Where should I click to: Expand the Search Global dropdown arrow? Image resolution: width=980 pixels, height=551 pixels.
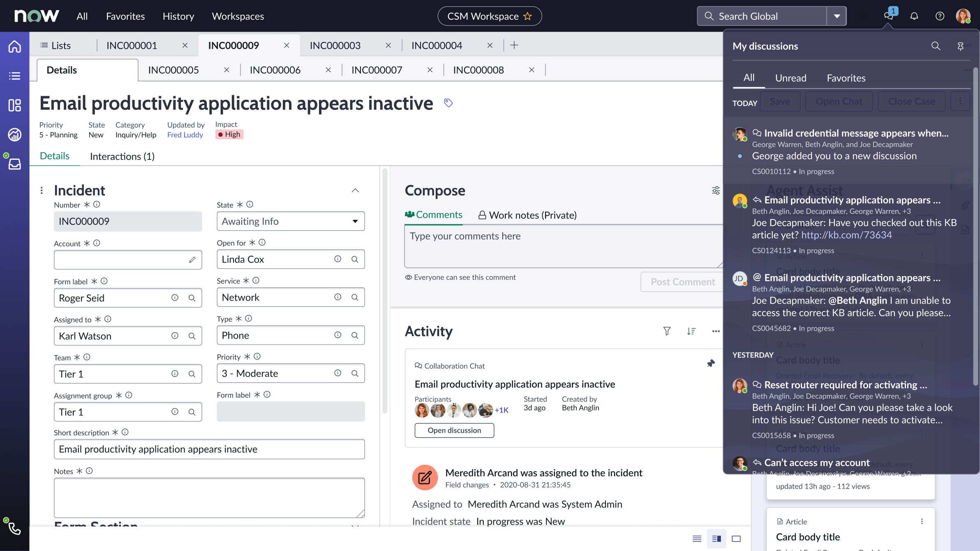837,16
